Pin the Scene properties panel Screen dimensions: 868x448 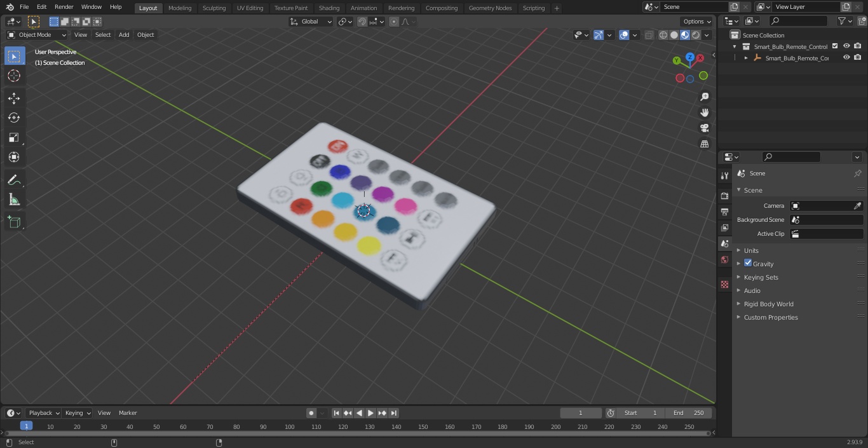tap(857, 173)
